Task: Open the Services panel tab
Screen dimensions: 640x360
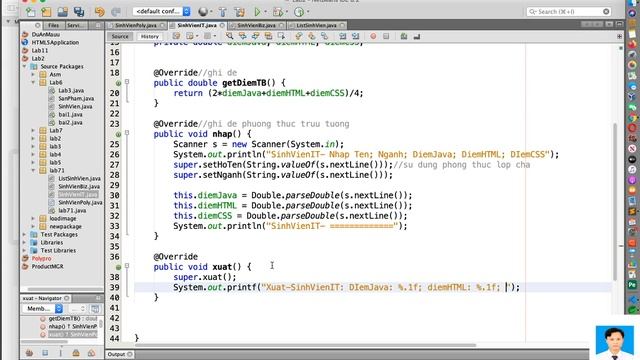Action: [x=75, y=25]
